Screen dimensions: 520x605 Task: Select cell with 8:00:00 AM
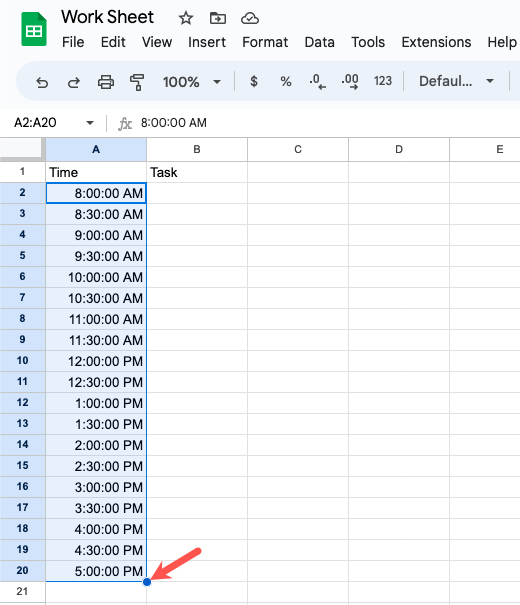click(96, 193)
